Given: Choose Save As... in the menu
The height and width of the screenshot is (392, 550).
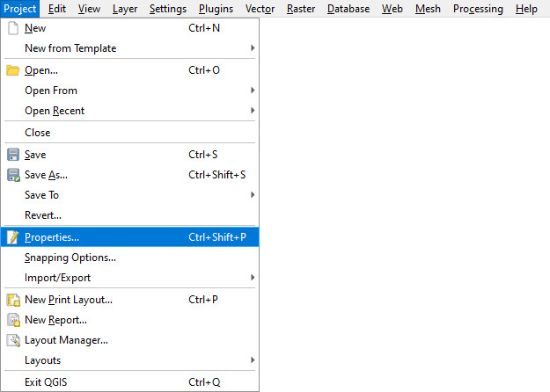Looking at the screenshot, I should (129, 175).
